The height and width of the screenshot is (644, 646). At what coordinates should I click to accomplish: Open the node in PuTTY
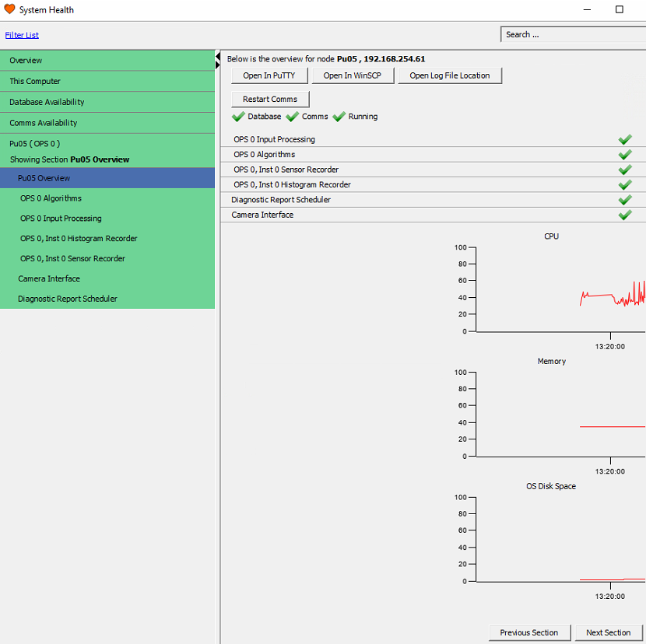pyautogui.click(x=269, y=75)
